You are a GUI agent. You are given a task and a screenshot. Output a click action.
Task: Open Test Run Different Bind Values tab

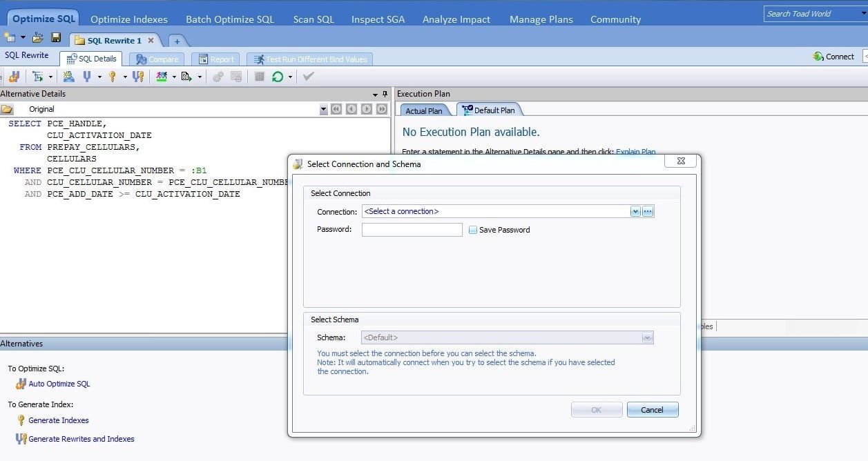[x=310, y=59]
